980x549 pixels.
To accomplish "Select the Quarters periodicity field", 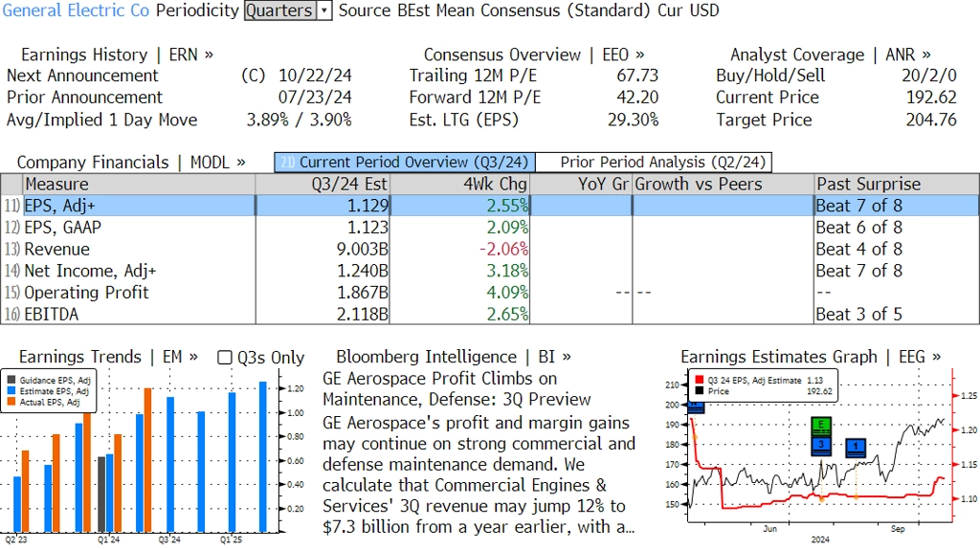I will (x=280, y=11).
